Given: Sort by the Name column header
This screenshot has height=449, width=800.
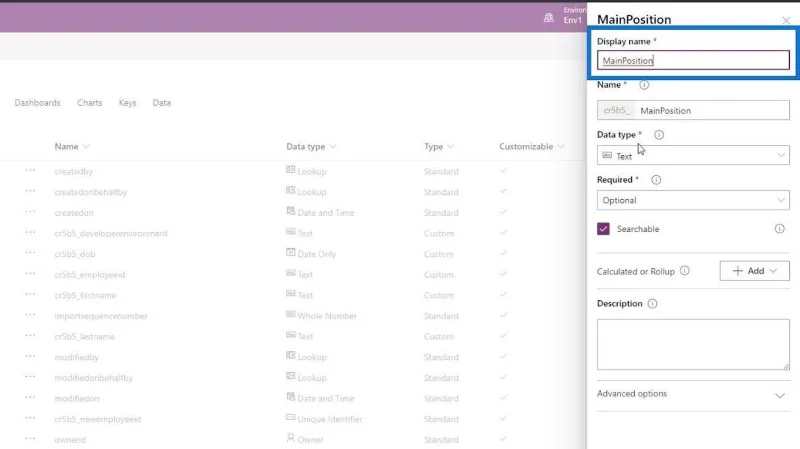Looking at the screenshot, I should pyautogui.click(x=71, y=146).
